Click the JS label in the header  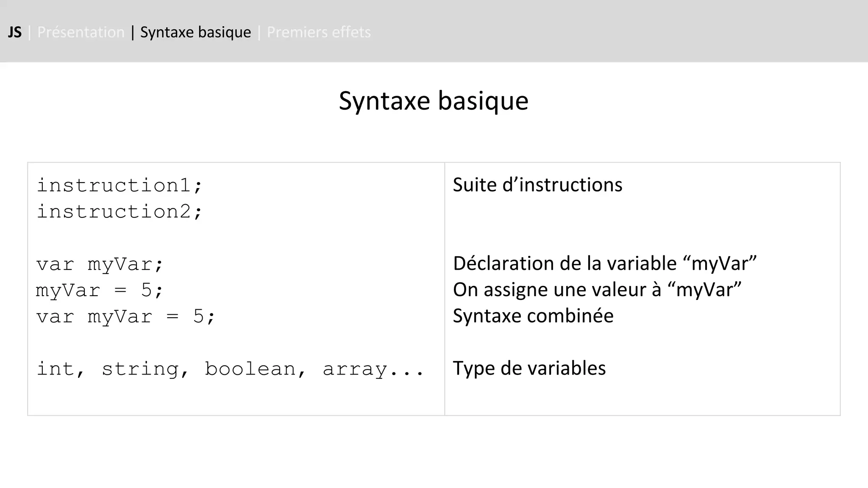[14, 32]
